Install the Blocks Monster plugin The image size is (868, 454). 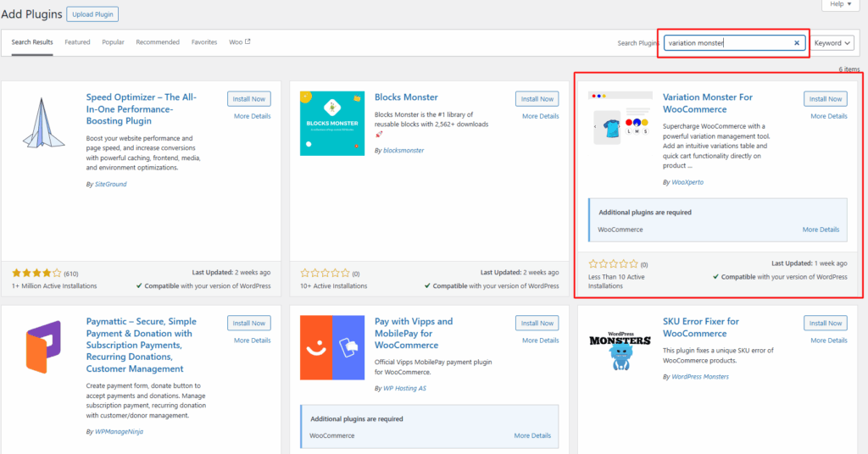pyautogui.click(x=537, y=99)
